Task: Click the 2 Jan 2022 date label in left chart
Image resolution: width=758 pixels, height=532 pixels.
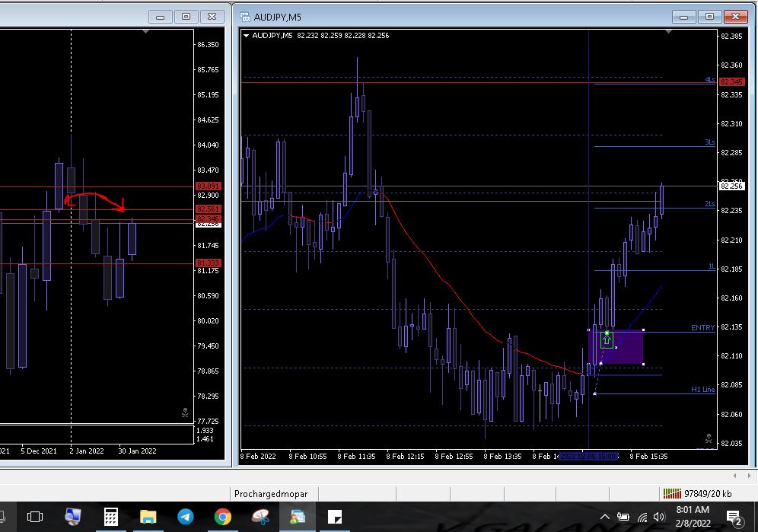Action: 87,451
